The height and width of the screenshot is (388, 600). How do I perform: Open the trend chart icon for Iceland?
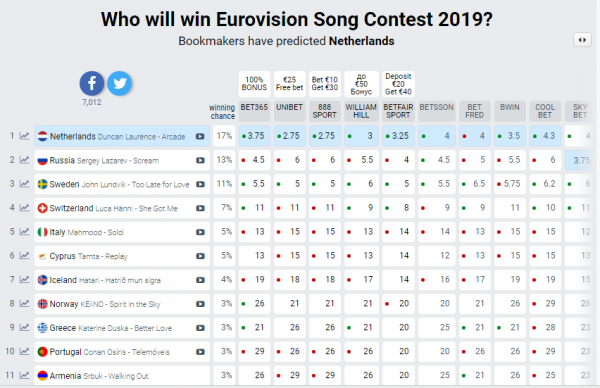[x=24, y=280]
